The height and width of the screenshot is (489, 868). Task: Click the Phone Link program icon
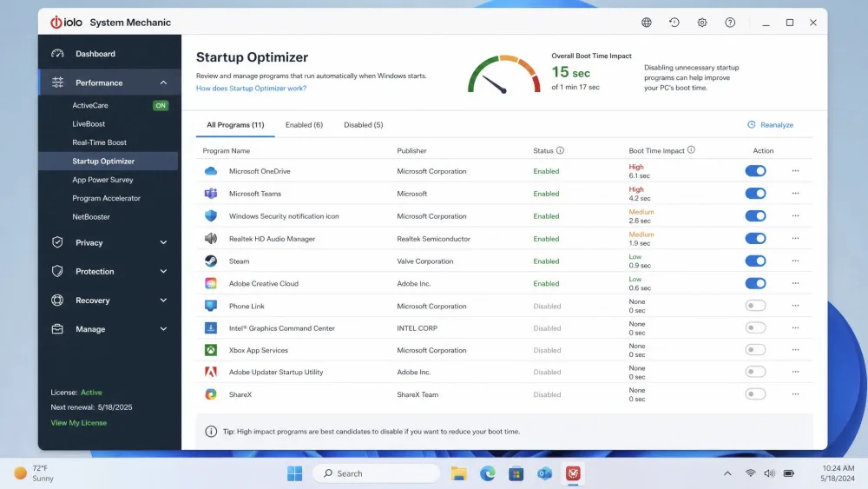(211, 306)
